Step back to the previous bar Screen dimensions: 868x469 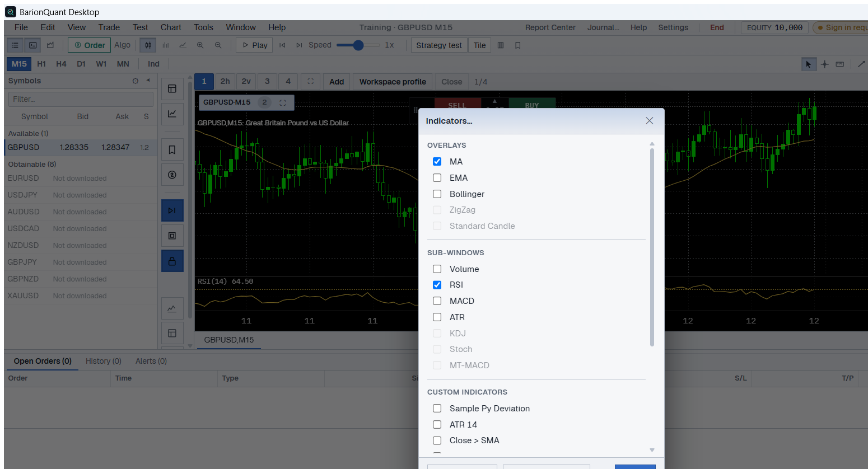[282, 45]
